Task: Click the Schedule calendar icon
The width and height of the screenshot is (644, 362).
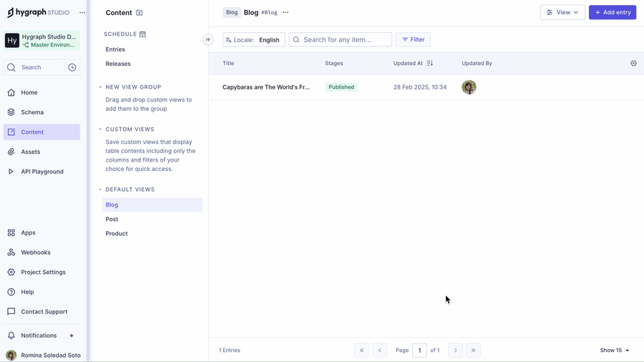Action: [143, 34]
